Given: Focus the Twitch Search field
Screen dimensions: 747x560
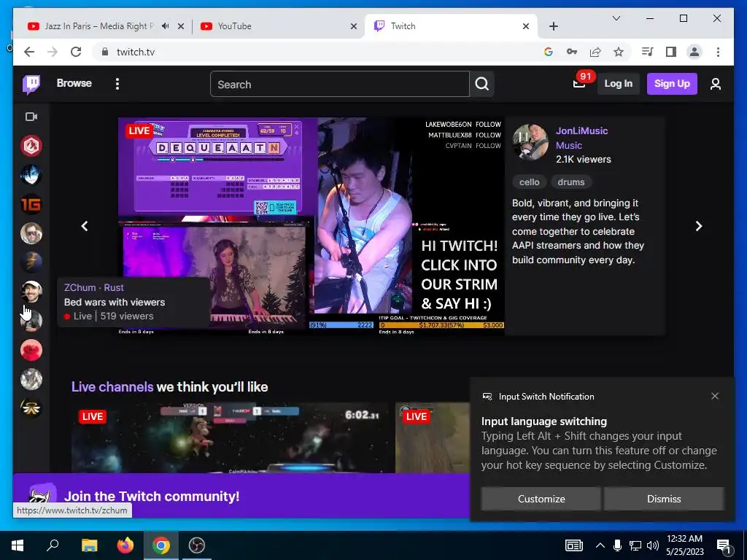Looking at the screenshot, I should 340,85.
